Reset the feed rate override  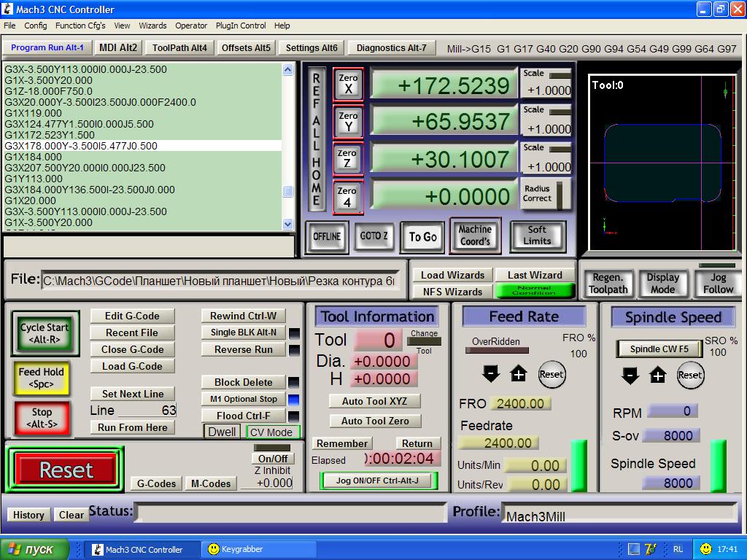[x=551, y=374]
